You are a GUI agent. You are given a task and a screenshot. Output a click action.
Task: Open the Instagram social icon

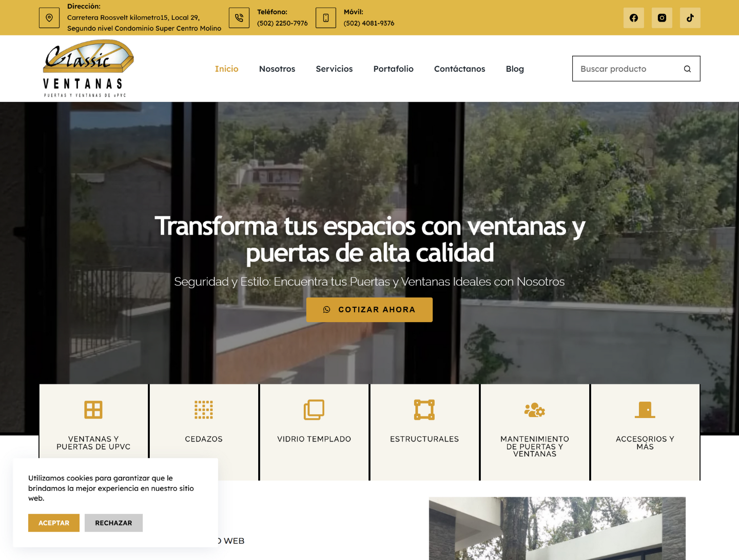coord(662,18)
